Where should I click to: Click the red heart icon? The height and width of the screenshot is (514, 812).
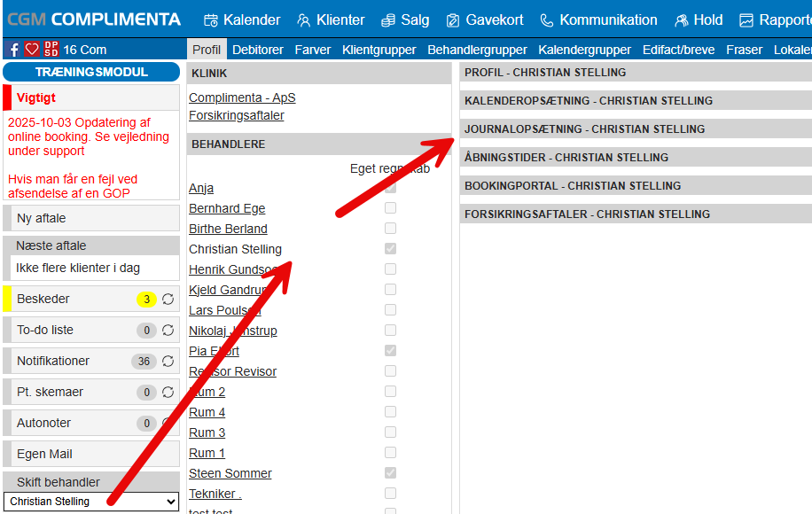click(32, 50)
